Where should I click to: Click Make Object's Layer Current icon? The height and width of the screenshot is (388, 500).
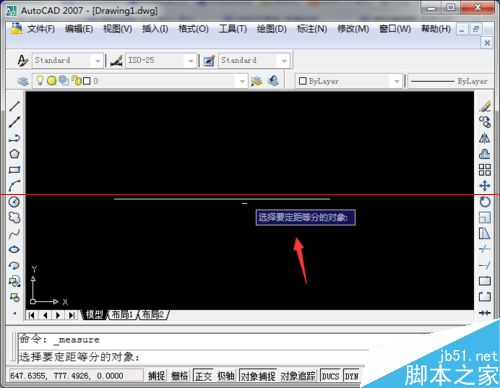(257, 81)
